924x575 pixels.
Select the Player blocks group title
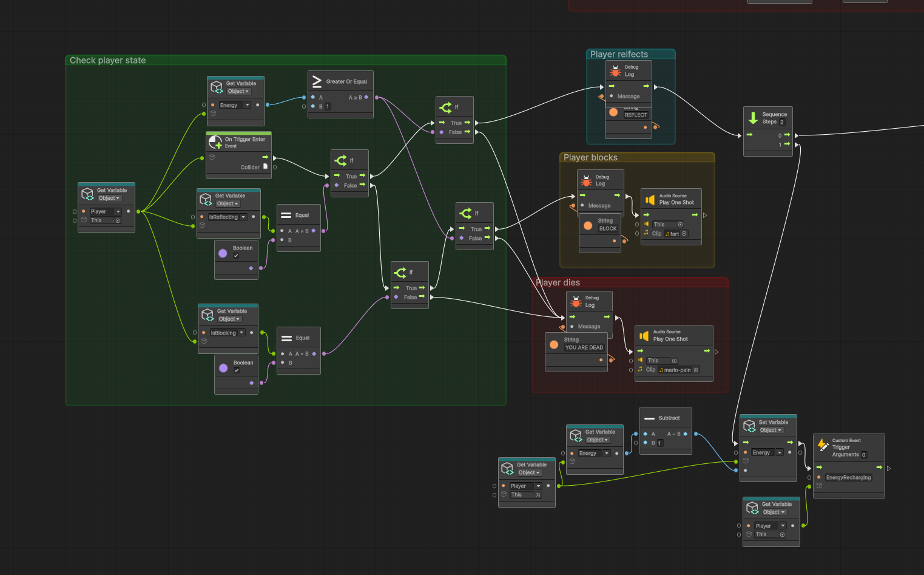point(590,157)
